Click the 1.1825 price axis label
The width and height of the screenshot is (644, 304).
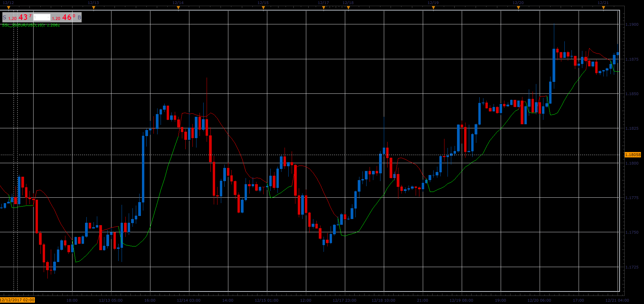coord(632,128)
